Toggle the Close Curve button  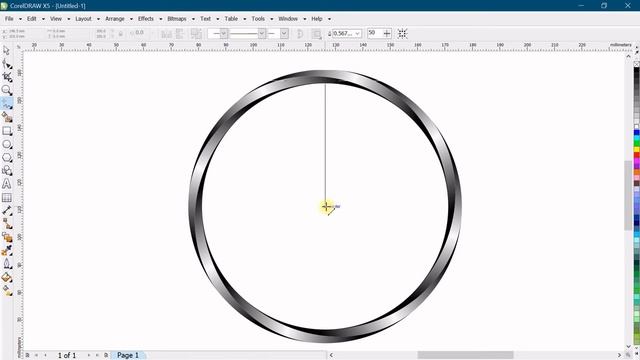tap(299, 34)
